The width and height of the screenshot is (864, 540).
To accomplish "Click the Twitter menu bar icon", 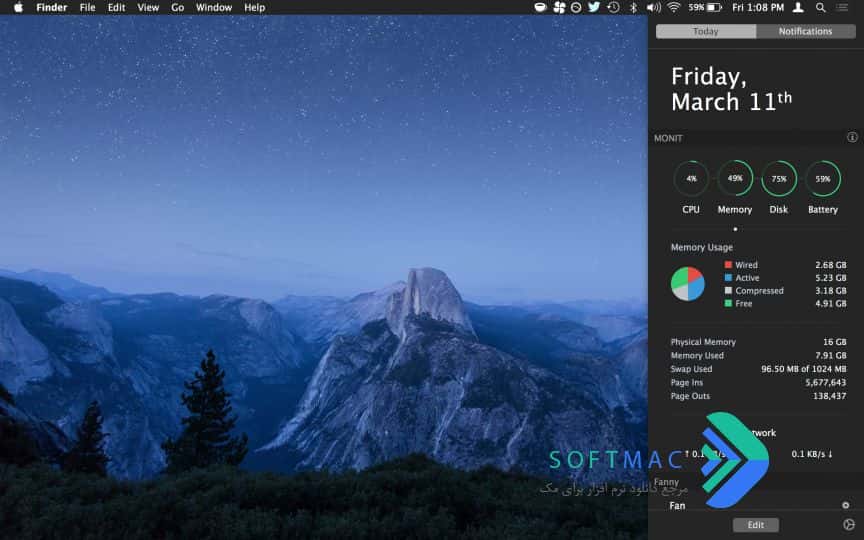I will 593,7.
